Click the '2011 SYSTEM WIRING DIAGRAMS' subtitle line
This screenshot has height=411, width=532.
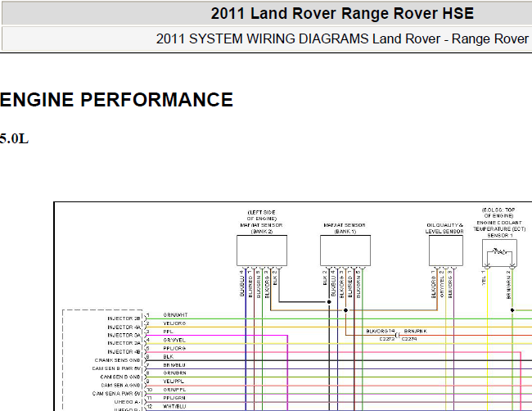click(x=344, y=38)
